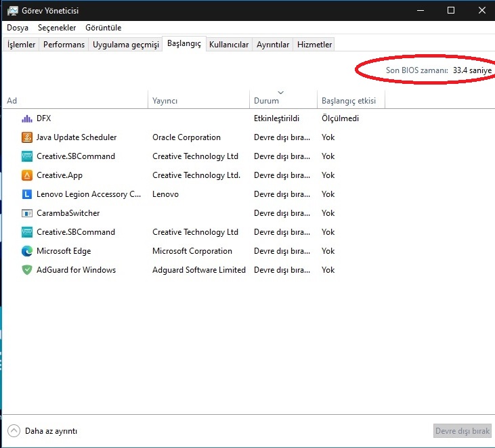495x448 pixels.
Task: Sort by the Durum column header
Action: click(283, 101)
